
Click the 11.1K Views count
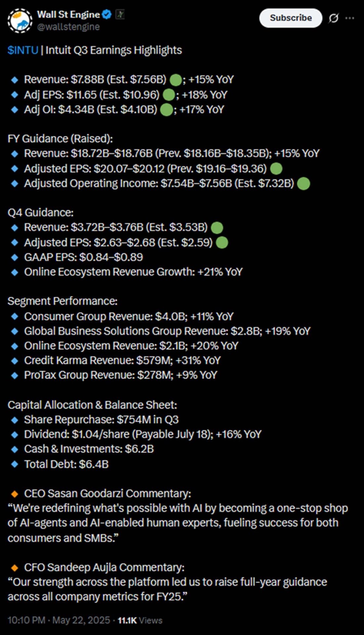click(x=140, y=620)
